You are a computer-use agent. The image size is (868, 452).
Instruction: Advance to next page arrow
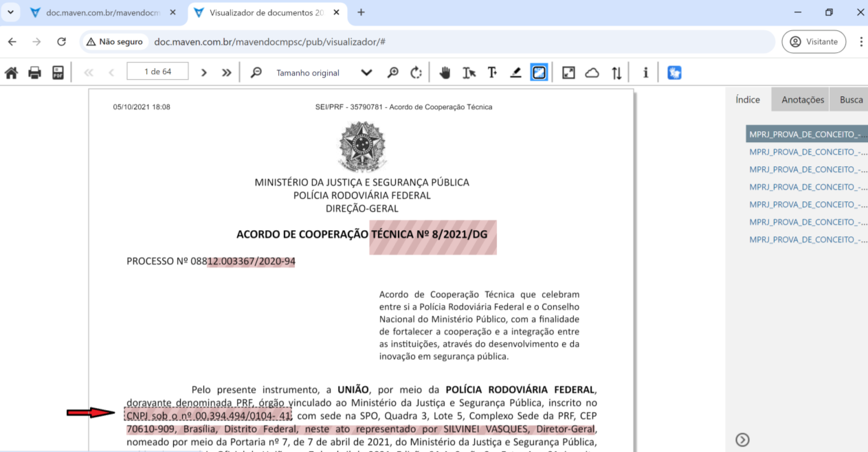point(203,73)
